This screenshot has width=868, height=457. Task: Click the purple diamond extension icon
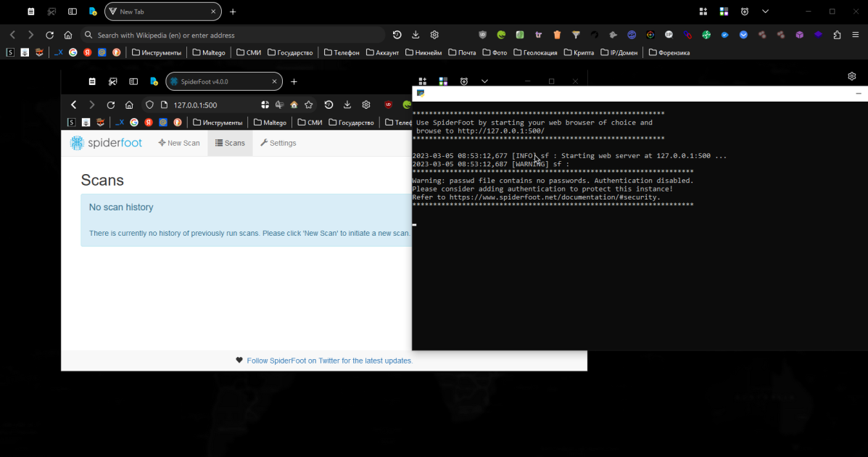[818, 35]
